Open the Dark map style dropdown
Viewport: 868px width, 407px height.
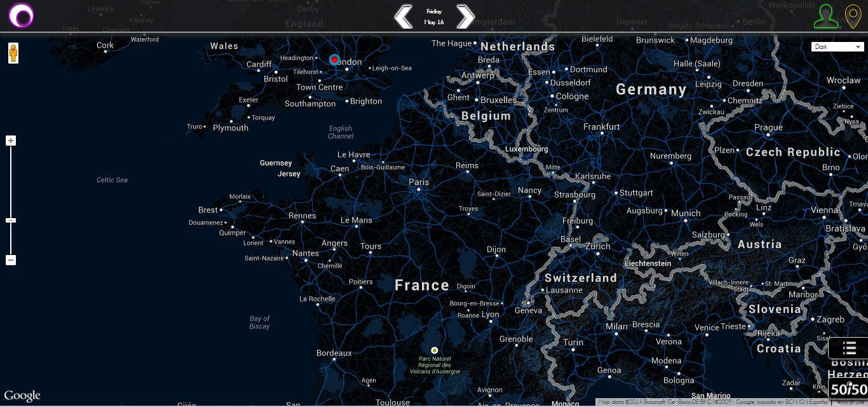point(837,46)
